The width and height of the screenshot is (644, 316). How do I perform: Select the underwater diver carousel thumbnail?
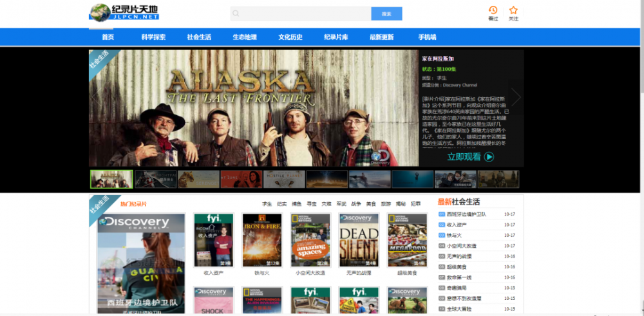(412, 180)
